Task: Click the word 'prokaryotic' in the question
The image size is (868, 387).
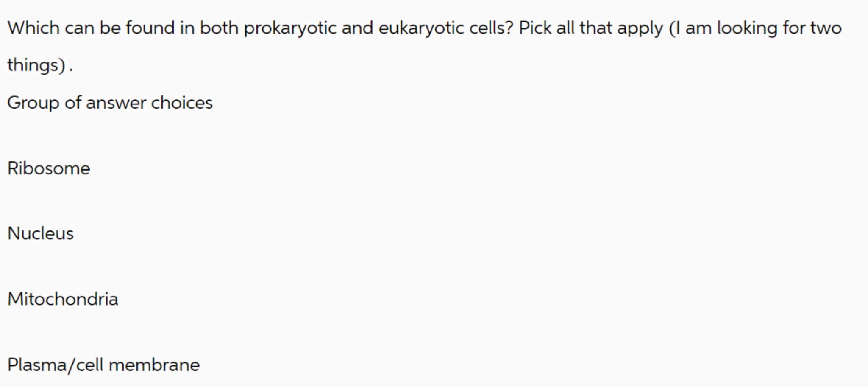Action: pyautogui.click(x=290, y=28)
